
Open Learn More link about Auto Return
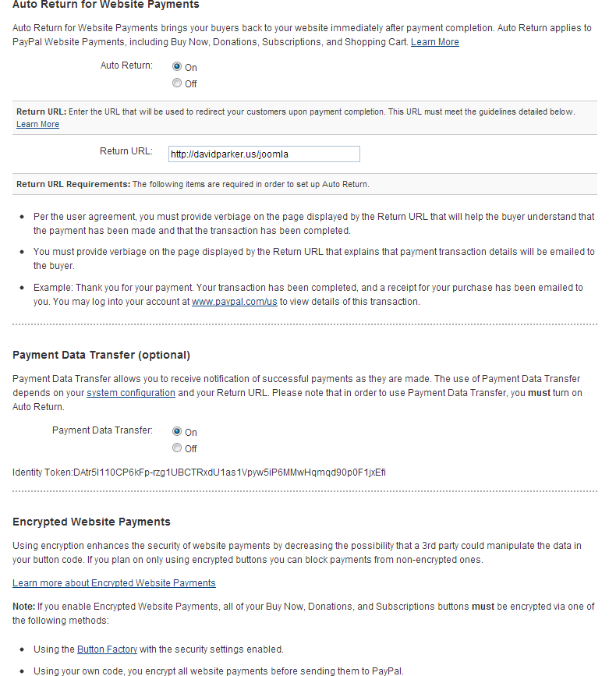[x=434, y=42]
